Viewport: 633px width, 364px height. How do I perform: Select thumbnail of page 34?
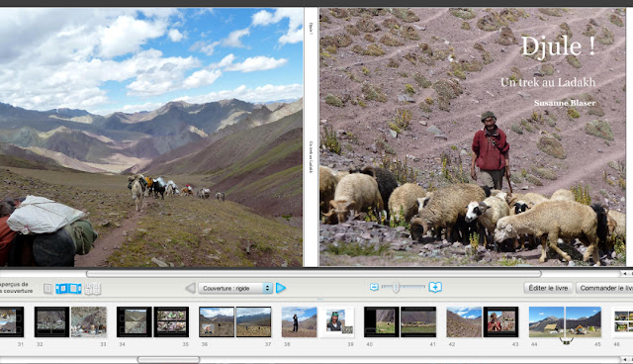tap(135, 321)
